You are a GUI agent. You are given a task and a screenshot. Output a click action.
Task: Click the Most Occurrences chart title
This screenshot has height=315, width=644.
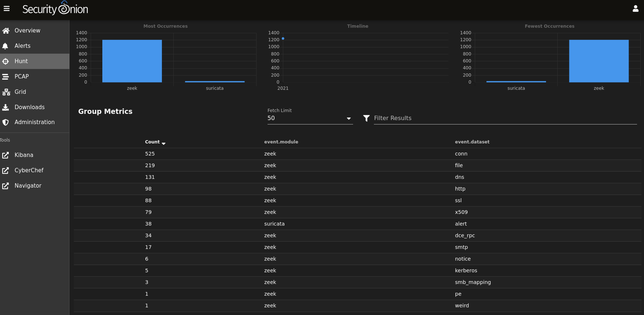click(x=165, y=26)
